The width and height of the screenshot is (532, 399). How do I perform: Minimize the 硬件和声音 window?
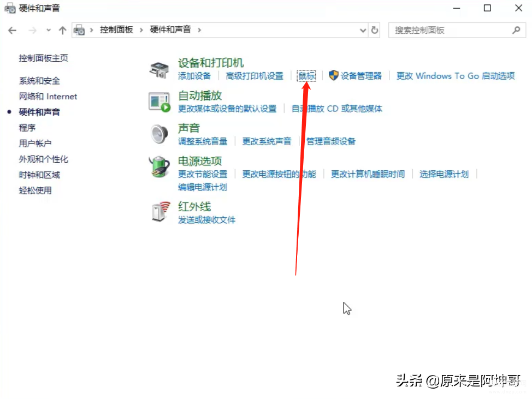(x=457, y=8)
